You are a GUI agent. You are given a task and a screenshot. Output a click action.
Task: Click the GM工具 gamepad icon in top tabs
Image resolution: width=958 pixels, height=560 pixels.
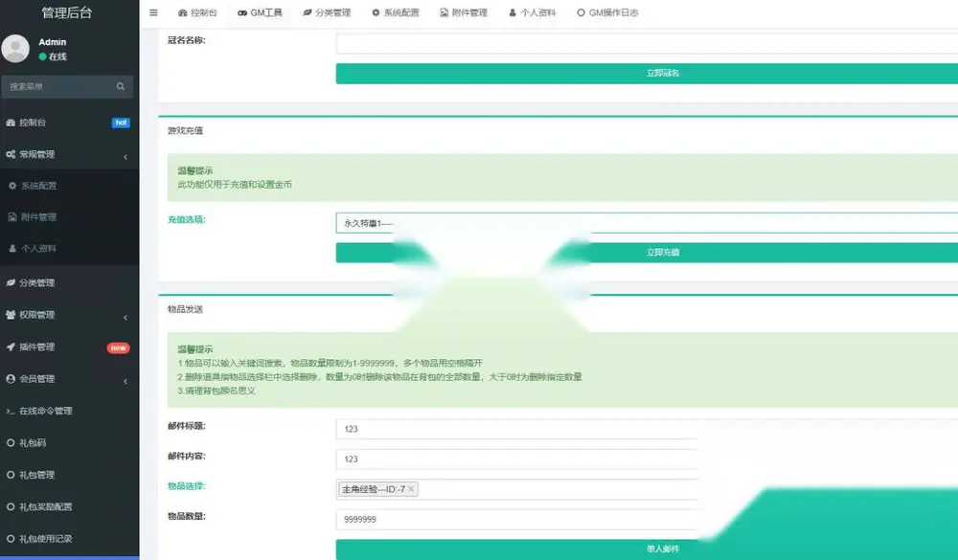pos(242,12)
